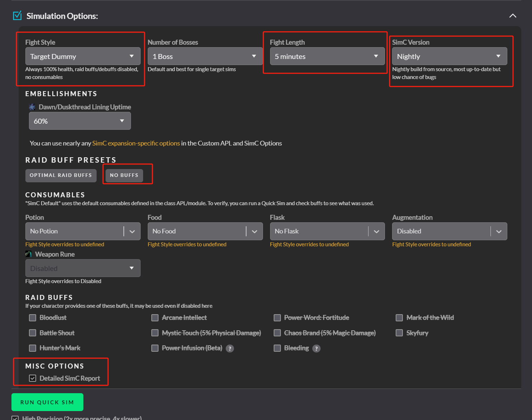
Task: Apply the Optimal Raid Buffs preset
Action: 61,176
